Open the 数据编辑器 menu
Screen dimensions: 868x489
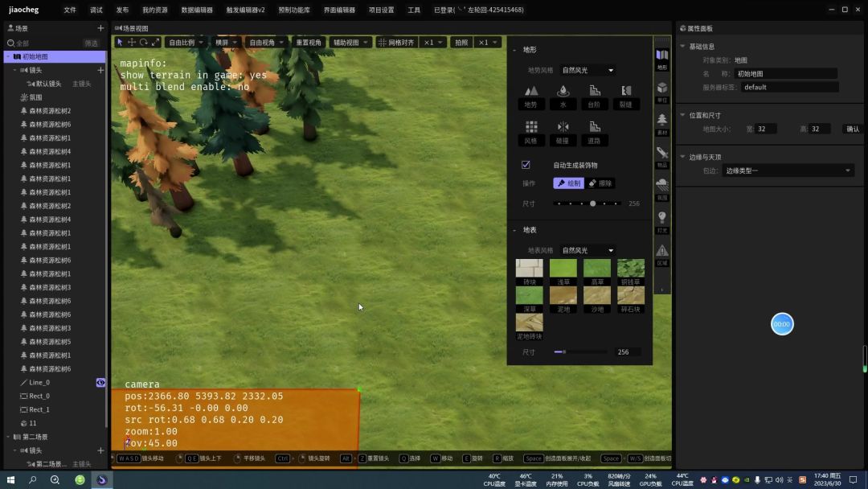[x=197, y=10]
